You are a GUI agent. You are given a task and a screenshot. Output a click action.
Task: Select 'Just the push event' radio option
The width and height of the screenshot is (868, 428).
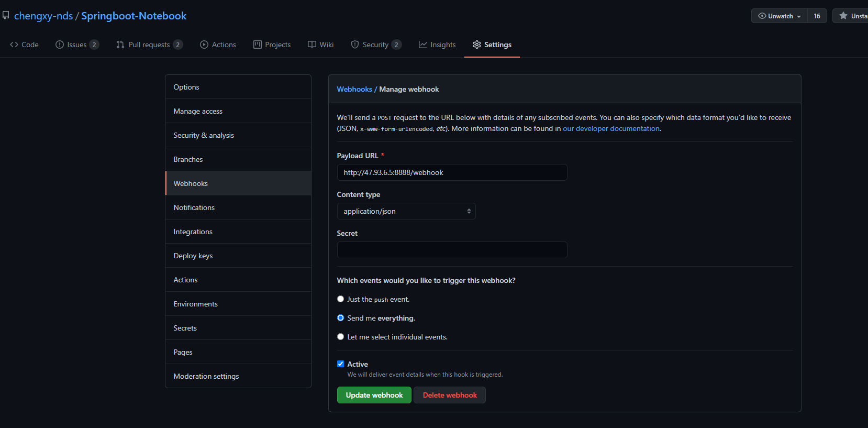[x=341, y=299]
